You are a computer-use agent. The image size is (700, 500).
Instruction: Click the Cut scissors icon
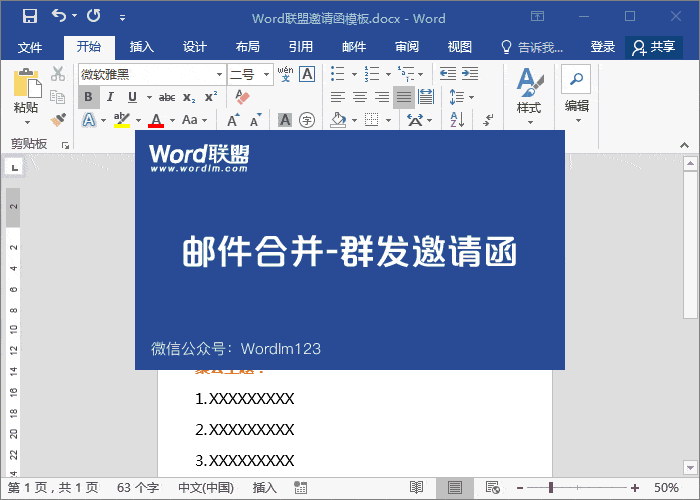(x=58, y=74)
